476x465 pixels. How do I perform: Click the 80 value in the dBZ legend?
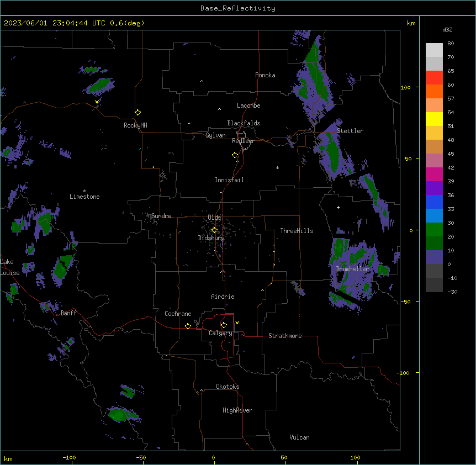451,44
